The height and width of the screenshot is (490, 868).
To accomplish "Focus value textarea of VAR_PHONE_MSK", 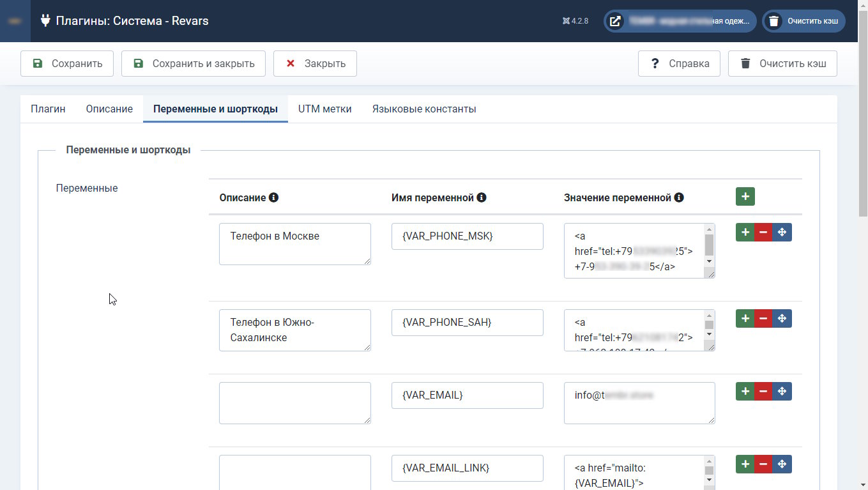I will (x=639, y=250).
